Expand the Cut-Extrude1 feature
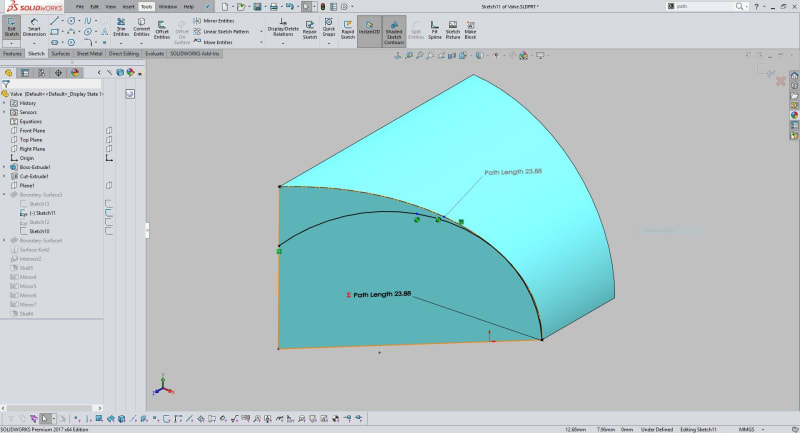This screenshot has height=433, width=800. coord(5,176)
